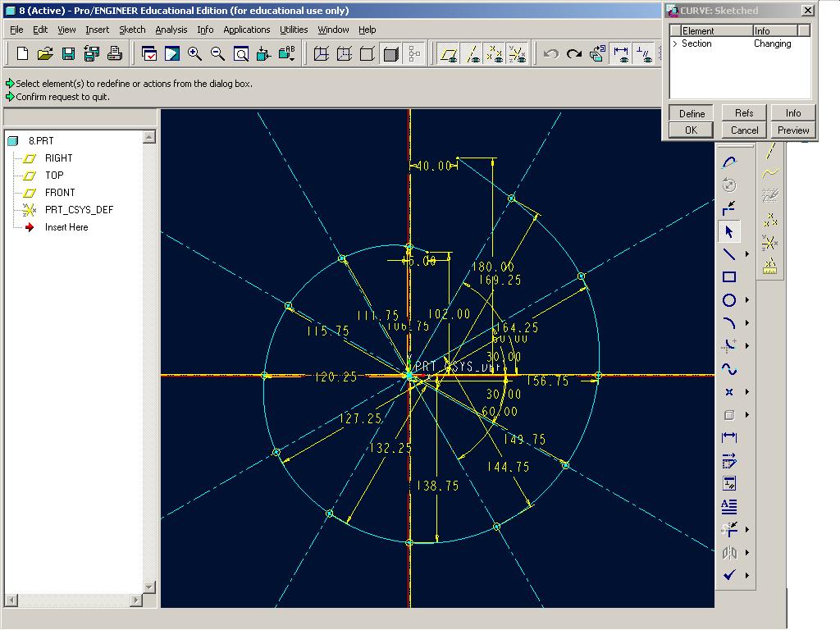Open the Utilities menu
This screenshot has height=630, width=840.
coord(294,30)
